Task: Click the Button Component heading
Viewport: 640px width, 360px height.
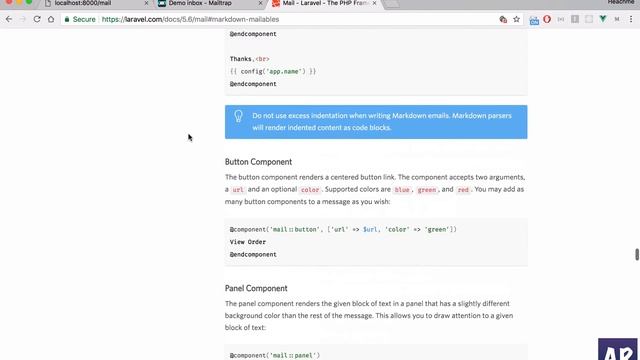Action: [258, 162]
